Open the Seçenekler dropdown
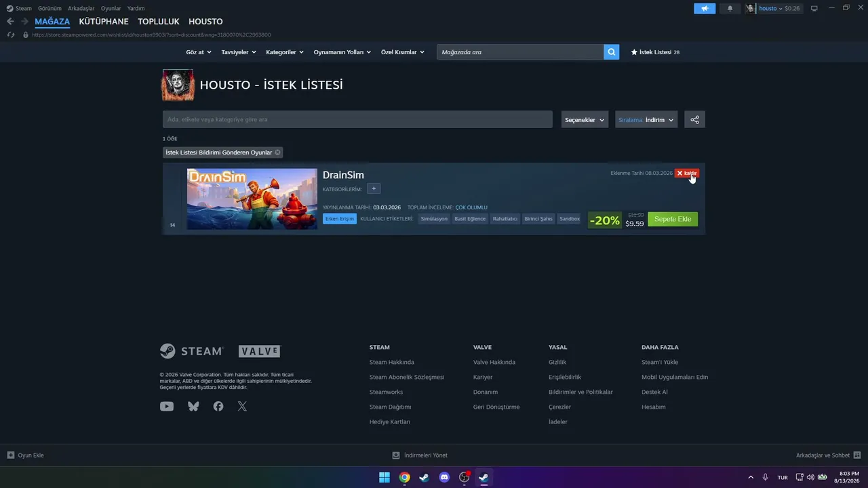 585,120
